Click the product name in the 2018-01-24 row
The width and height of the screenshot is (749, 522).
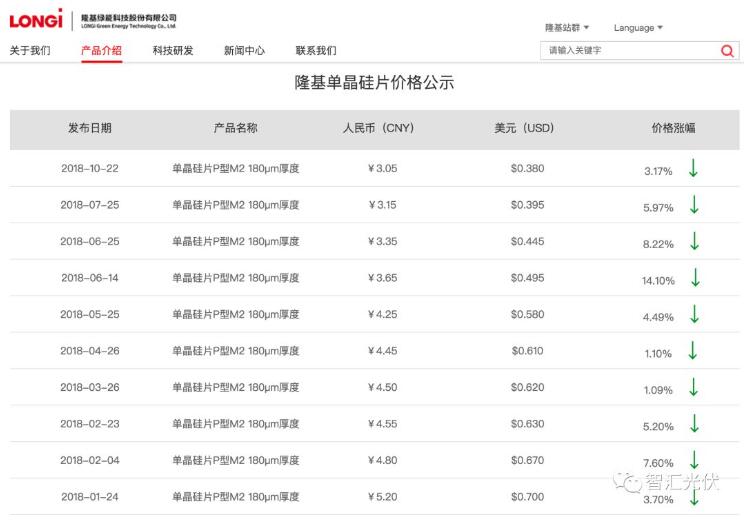point(235,497)
